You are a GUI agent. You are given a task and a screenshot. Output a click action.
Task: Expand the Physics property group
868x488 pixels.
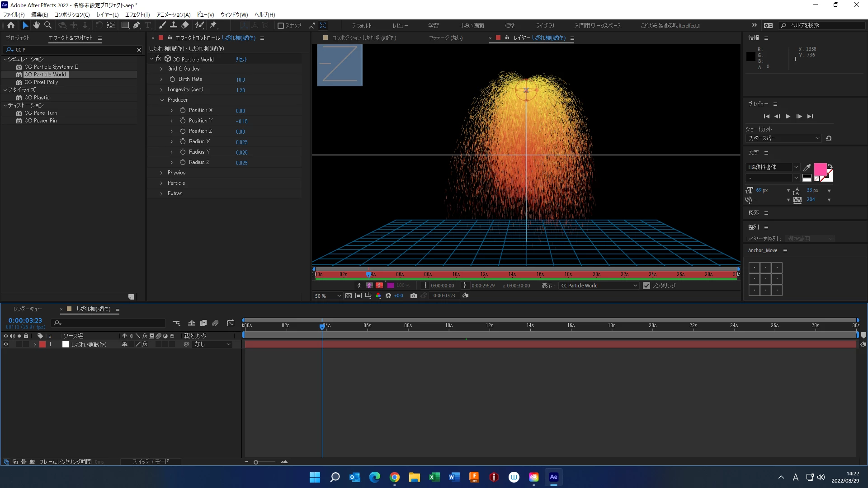[161, 173]
